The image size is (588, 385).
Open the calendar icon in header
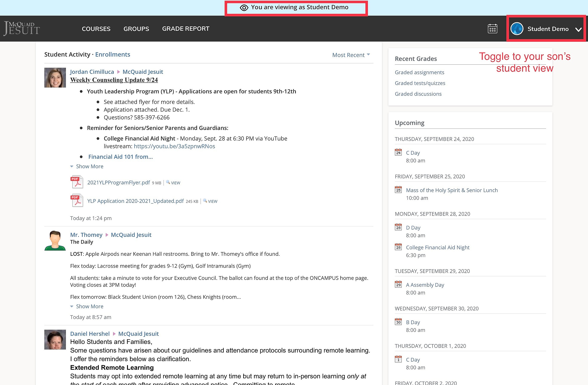click(492, 29)
